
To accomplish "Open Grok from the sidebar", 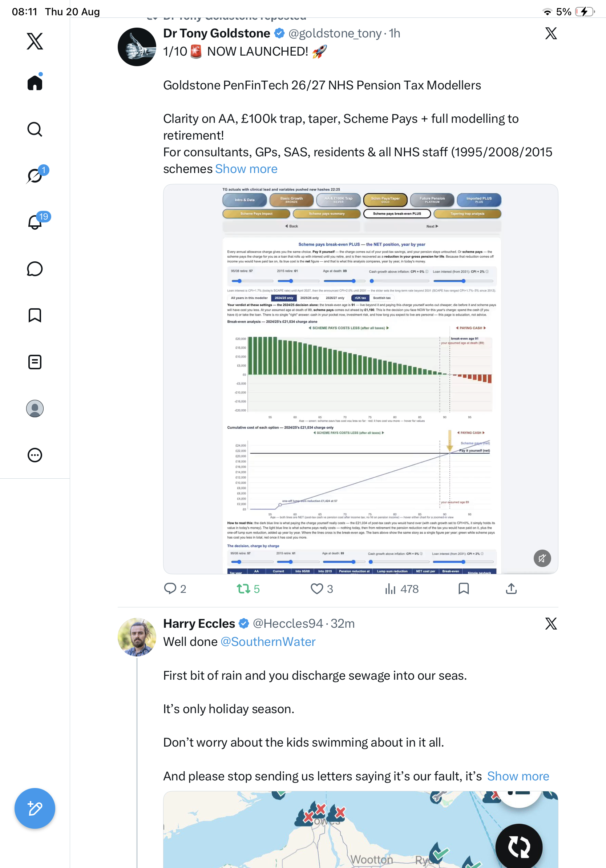I will pyautogui.click(x=36, y=175).
